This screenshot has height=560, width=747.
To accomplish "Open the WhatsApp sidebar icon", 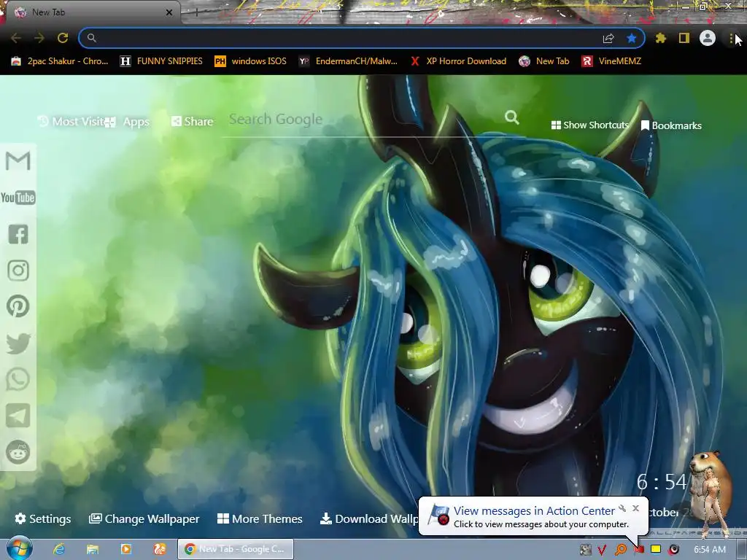I will click(x=18, y=379).
